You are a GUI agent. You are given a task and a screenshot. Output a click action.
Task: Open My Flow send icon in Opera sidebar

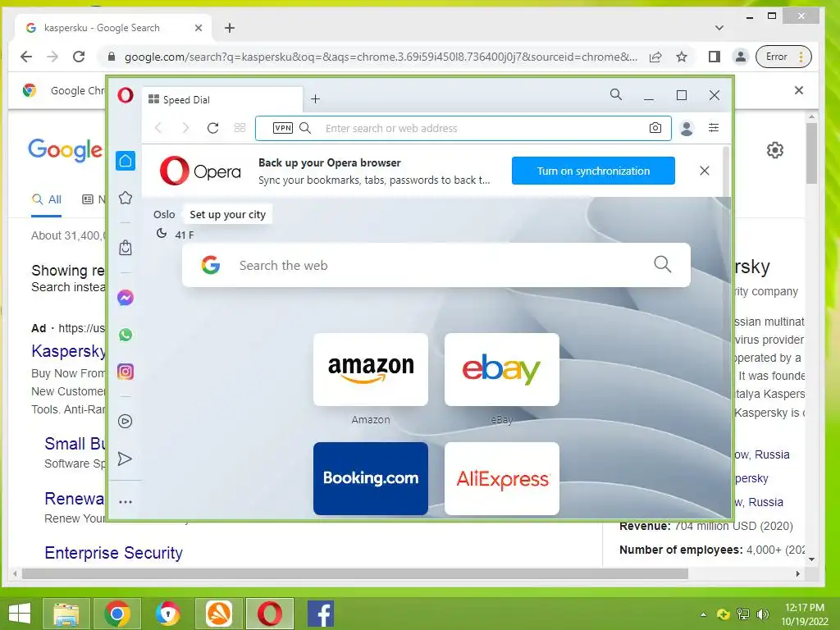pos(125,459)
